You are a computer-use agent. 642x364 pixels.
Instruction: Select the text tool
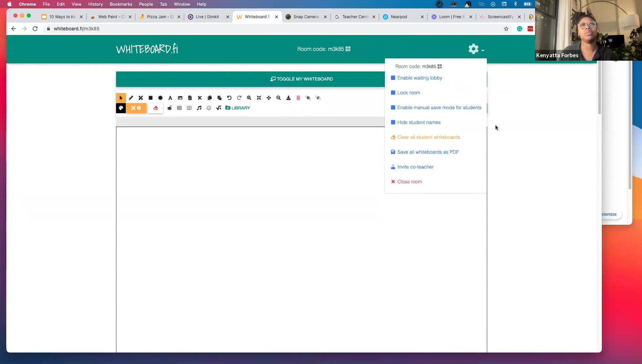170,98
